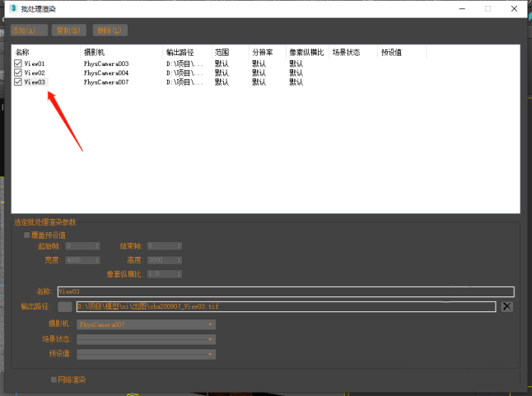Click PhysCamera007 cell in the list
This screenshot has height=396, width=532.
[106, 82]
